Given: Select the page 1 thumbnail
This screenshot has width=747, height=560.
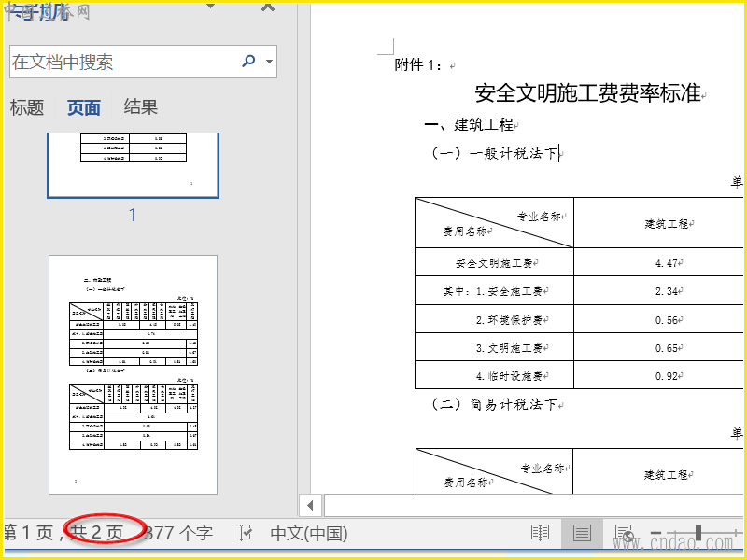Looking at the screenshot, I should pos(133,165).
